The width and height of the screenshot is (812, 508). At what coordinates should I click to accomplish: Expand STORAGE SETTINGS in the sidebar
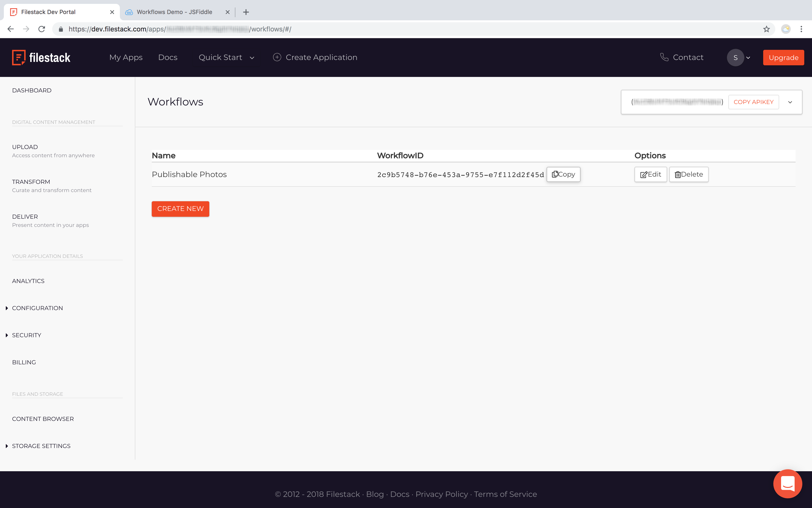click(x=41, y=446)
